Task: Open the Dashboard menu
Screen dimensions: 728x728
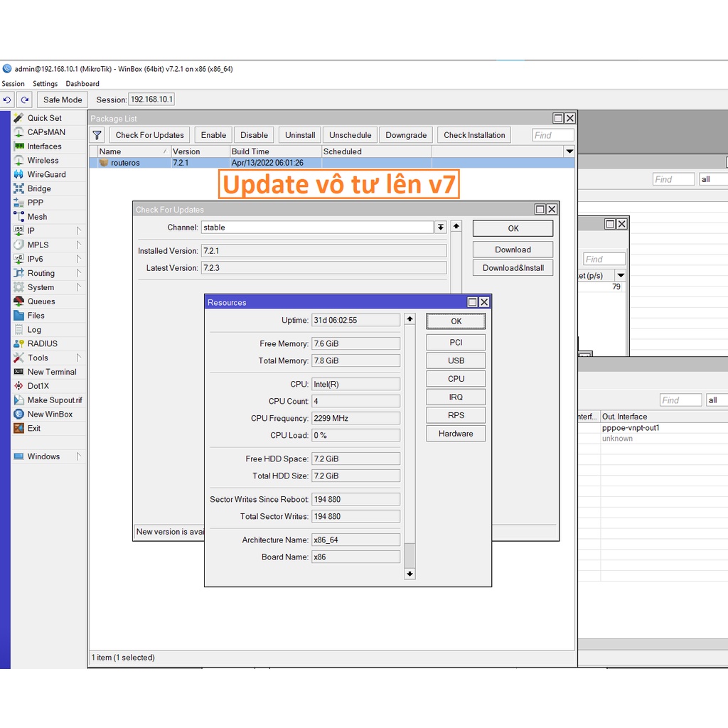Action: pyautogui.click(x=82, y=84)
